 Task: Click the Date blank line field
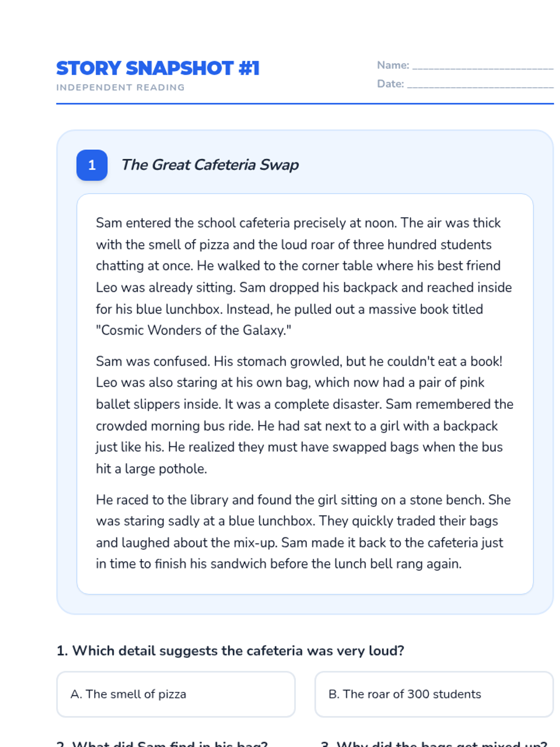coord(480,84)
